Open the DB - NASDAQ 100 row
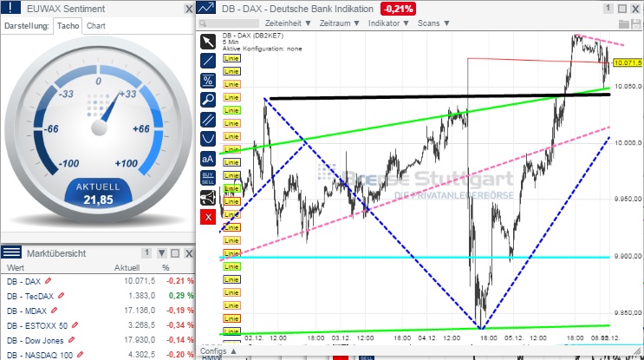 pyautogui.click(x=98, y=355)
